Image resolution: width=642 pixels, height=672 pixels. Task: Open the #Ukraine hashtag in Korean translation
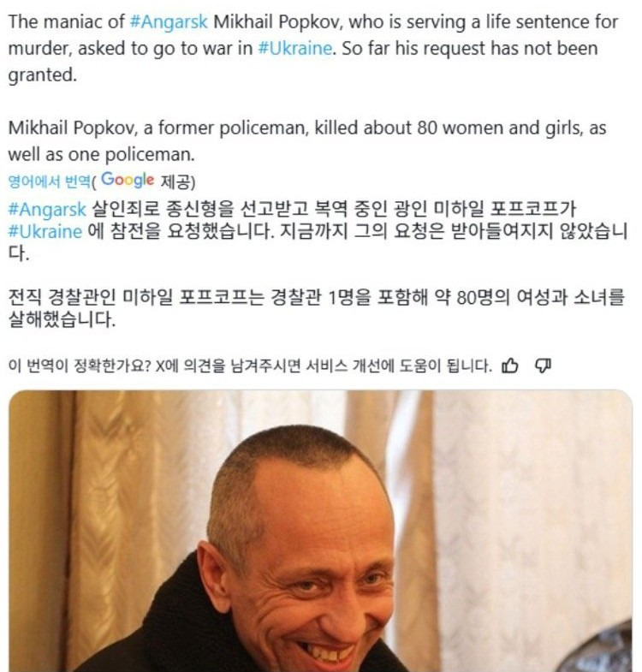coord(45,231)
